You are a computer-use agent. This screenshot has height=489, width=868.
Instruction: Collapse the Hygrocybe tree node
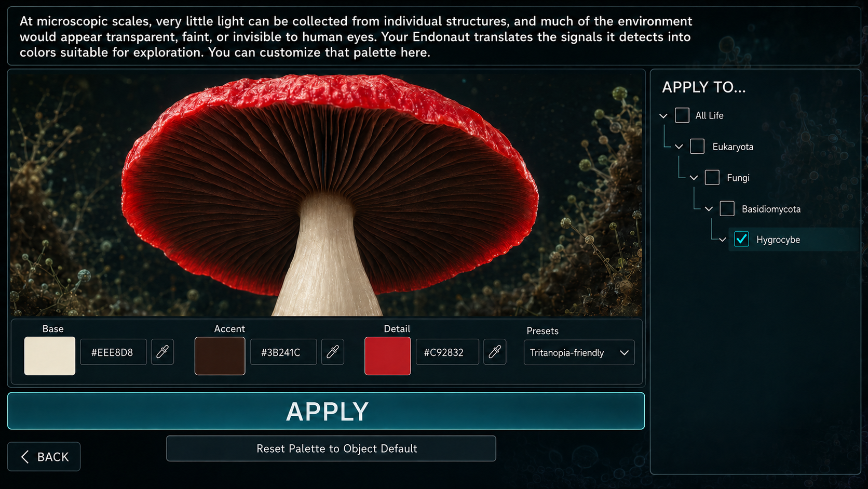point(723,240)
